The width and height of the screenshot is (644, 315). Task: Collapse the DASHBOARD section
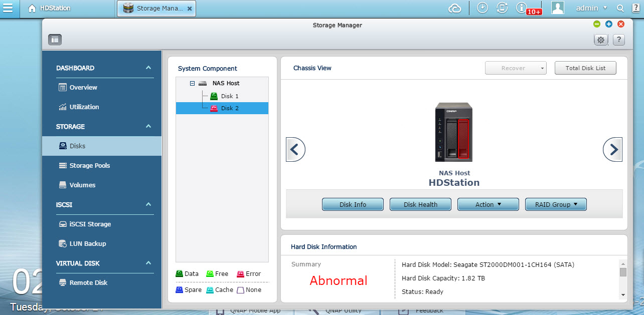(x=148, y=68)
